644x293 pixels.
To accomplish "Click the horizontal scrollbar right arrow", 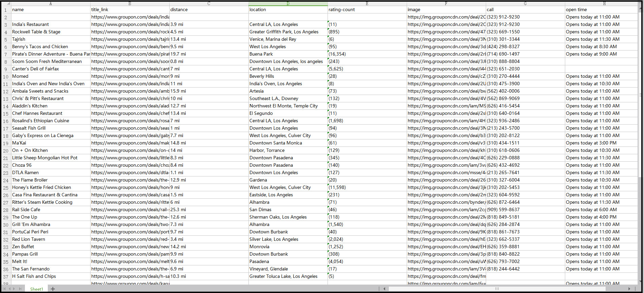I will point(629,289).
